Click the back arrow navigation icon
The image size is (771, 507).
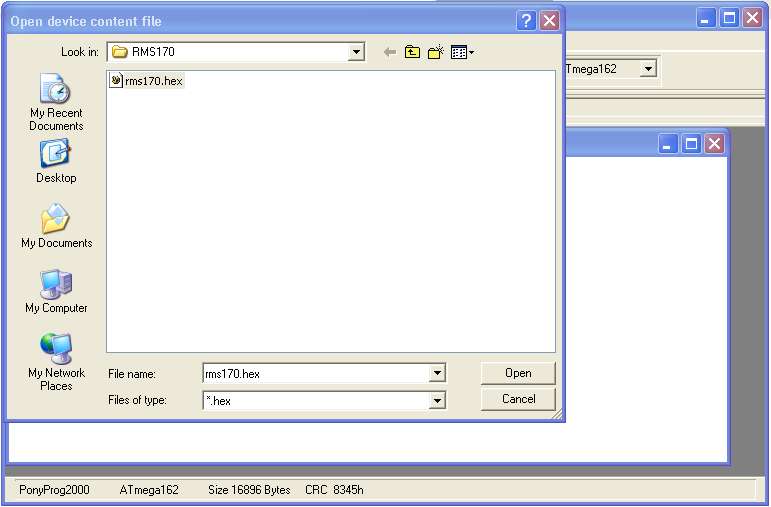(389, 52)
